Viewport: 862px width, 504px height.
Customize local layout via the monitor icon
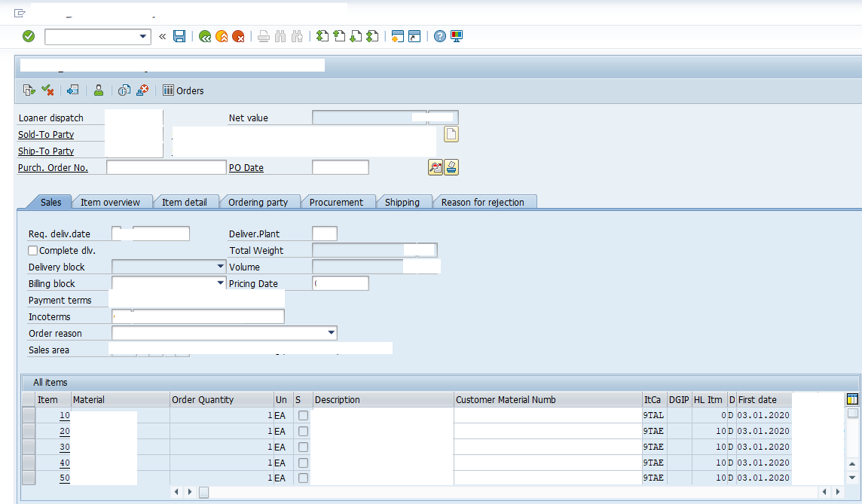pos(456,35)
